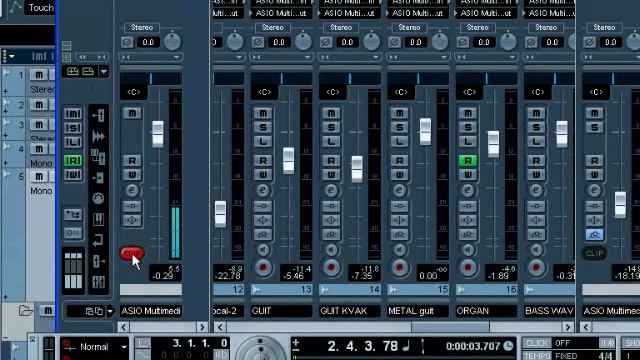
Task: Click global listen button in common panel
Action: [x=73, y=142]
